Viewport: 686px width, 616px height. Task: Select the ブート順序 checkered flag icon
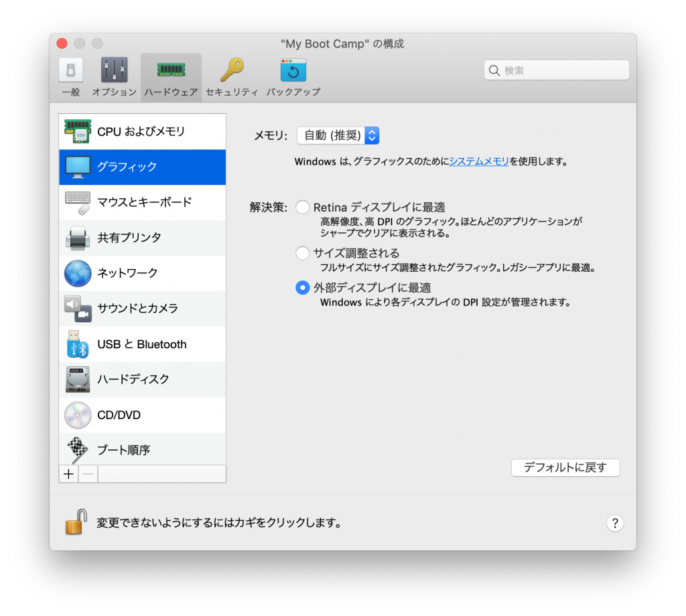[x=78, y=450]
